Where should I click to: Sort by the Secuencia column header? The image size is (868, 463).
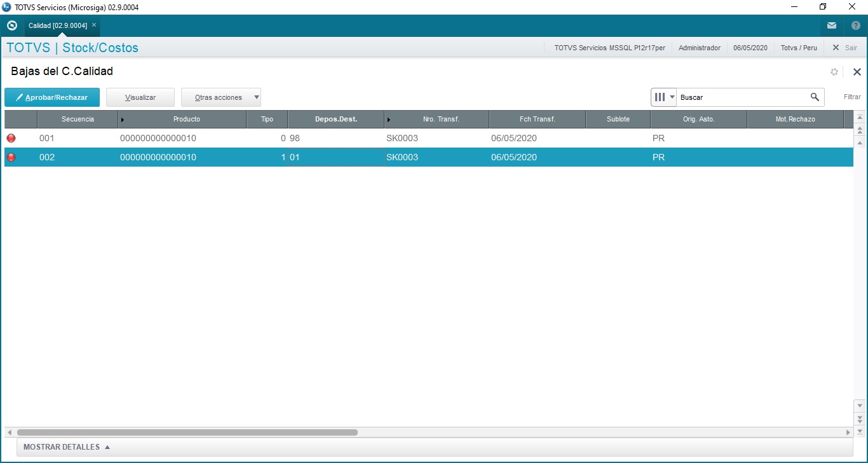[78, 119]
